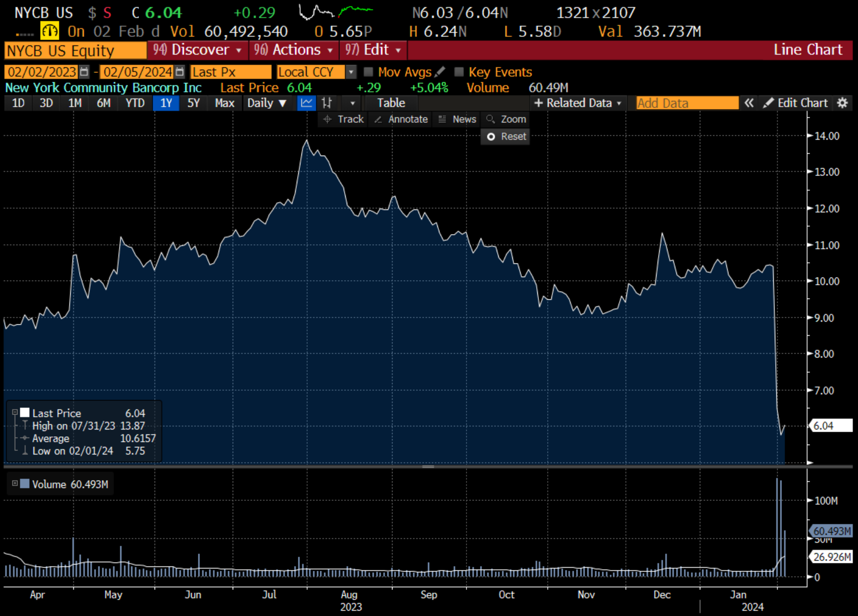Screen dimensions: 858x616
Task: Click the 6.04 price axis marker
Action: pos(830,425)
